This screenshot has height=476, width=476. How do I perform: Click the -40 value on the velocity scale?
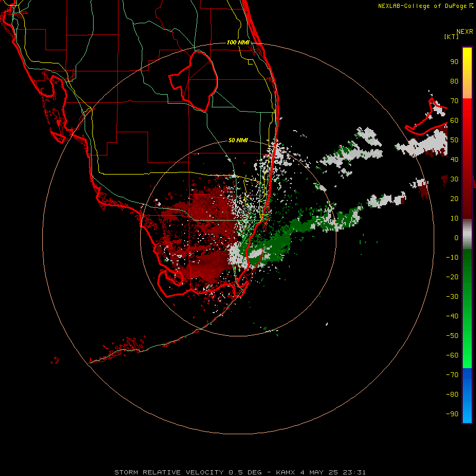452,316
